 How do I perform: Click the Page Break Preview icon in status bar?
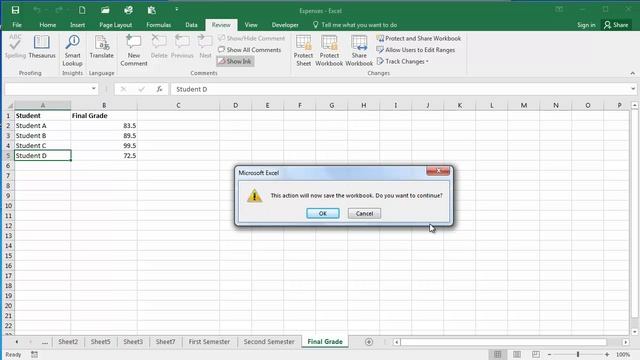click(x=536, y=354)
